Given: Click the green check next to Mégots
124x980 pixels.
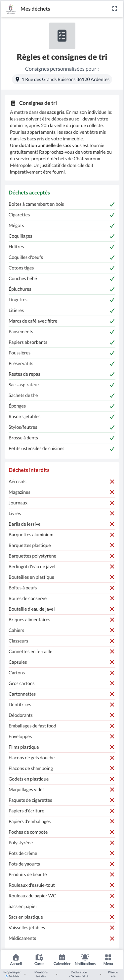Looking at the screenshot, I should tap(112, 226).
